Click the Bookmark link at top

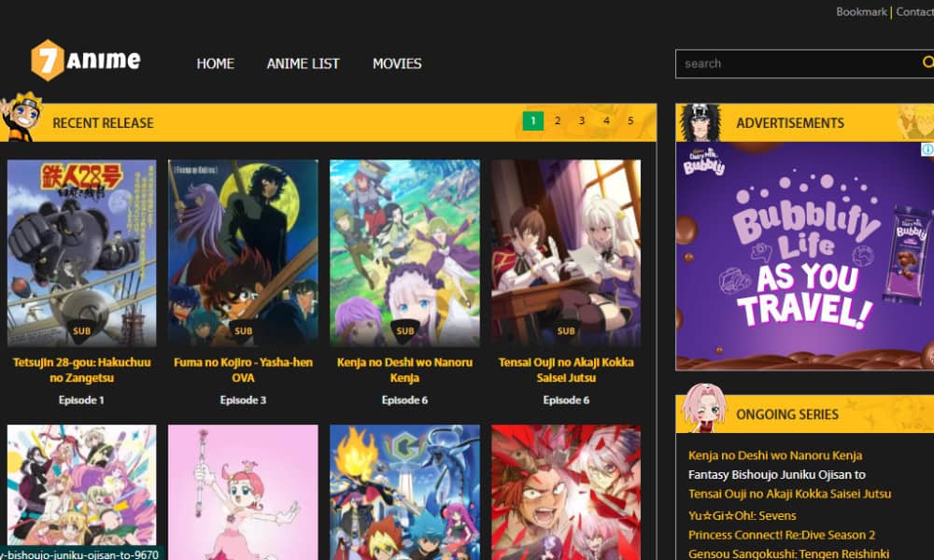tap(861, 12)
